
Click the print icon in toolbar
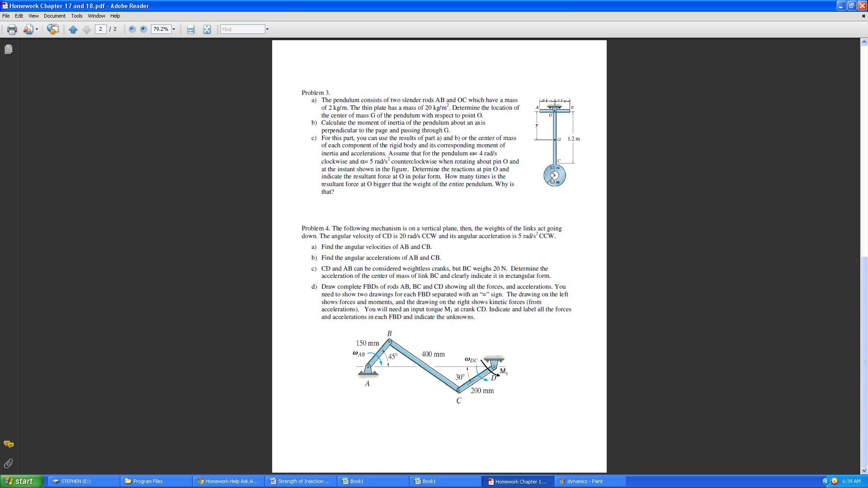pyautogui.click(x=11, y=28)
